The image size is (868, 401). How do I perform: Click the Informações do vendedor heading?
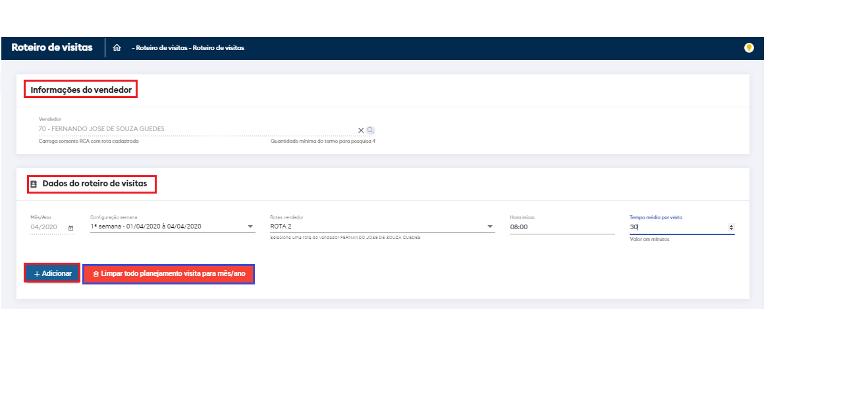tap(81, 90)
